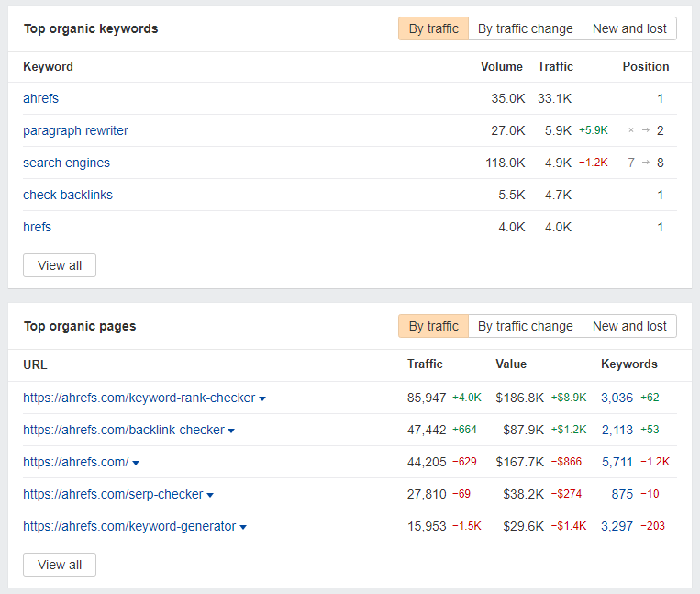The width and height of the screenshot is (700, 594).
Task: Click the Top organic pages heading
Action: (80, 326)
